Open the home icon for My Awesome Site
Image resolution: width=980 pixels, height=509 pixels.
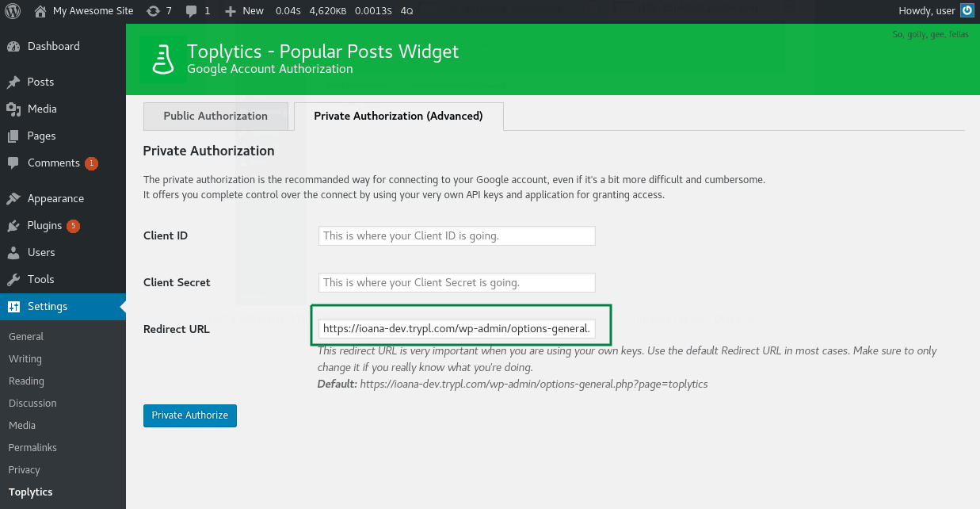pyautogui.click(x=40, y=11)
